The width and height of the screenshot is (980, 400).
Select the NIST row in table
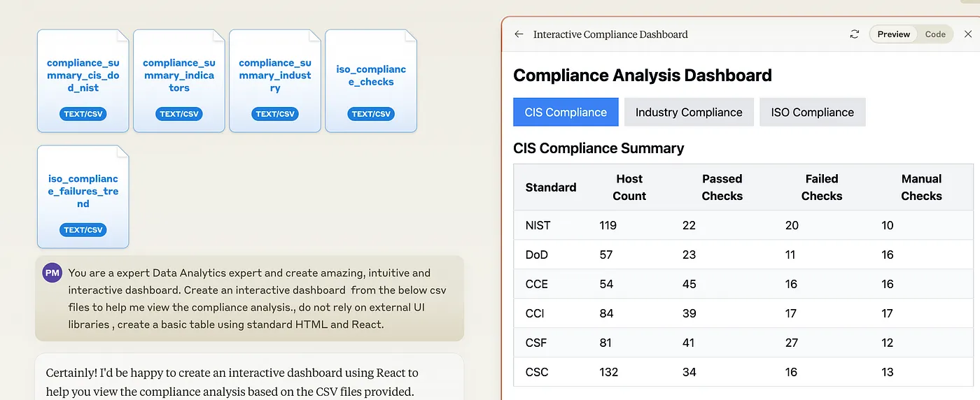[x=538, y=225]
